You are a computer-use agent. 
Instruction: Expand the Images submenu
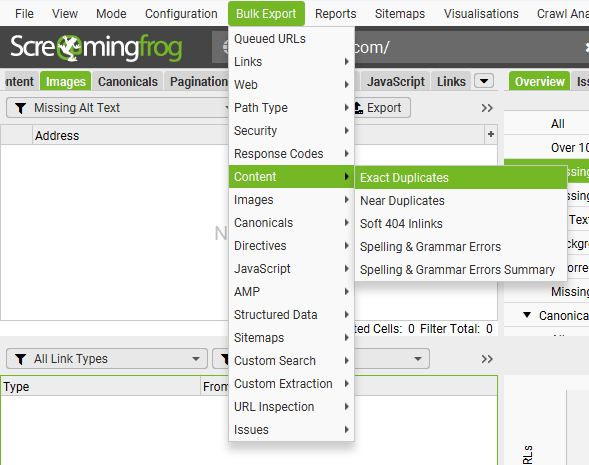point(291,200)
